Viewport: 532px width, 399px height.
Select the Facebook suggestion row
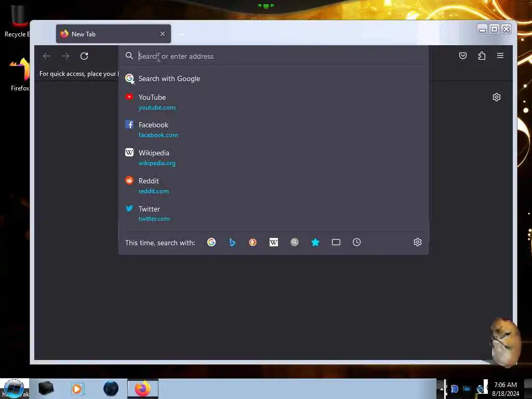273,130
